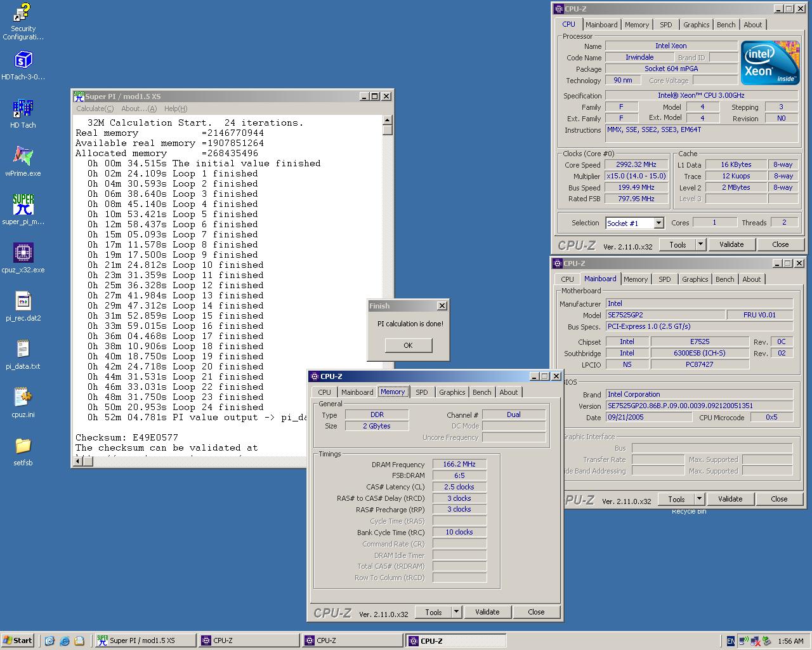Viewport: 812px width, 650px height.
Task: Click the third quick launch icon
Action: click(79, 641)
